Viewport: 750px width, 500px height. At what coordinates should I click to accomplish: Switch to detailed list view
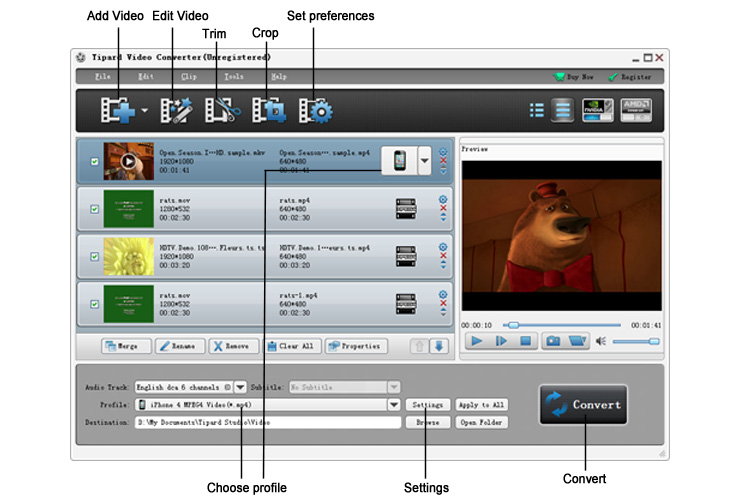coord(562,111)
